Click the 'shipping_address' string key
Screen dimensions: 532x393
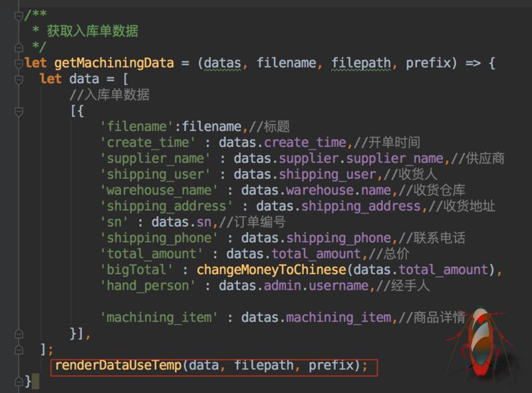click(169, 206)
